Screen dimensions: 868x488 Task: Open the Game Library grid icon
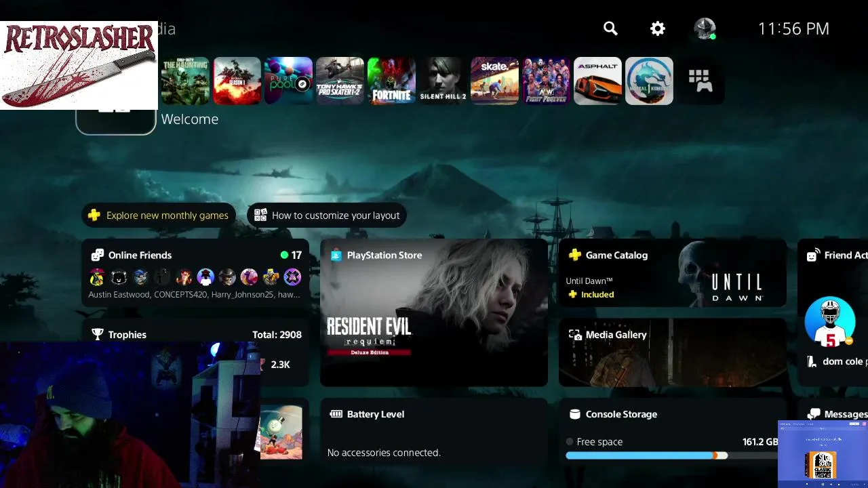(700, 81)
